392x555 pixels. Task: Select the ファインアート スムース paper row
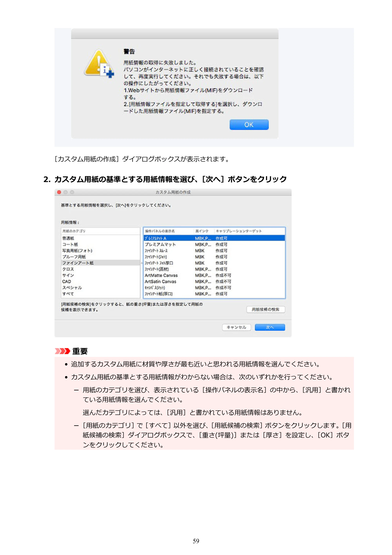(x=214, y=250)
